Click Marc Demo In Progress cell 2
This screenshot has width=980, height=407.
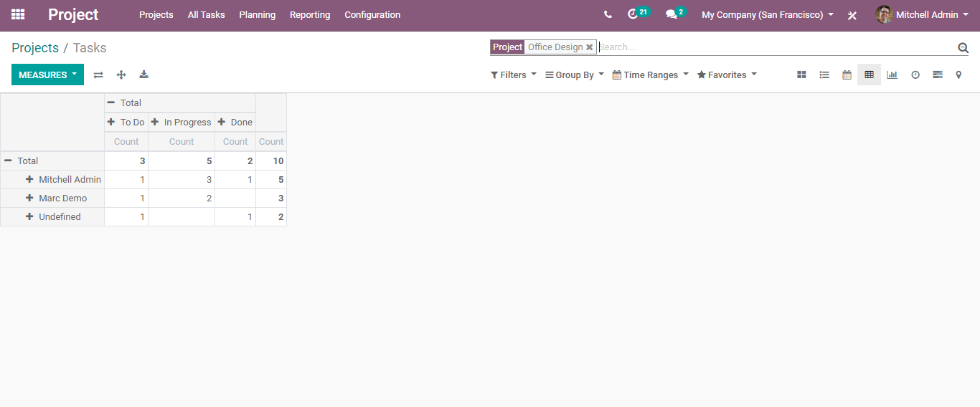pos(182,198)
